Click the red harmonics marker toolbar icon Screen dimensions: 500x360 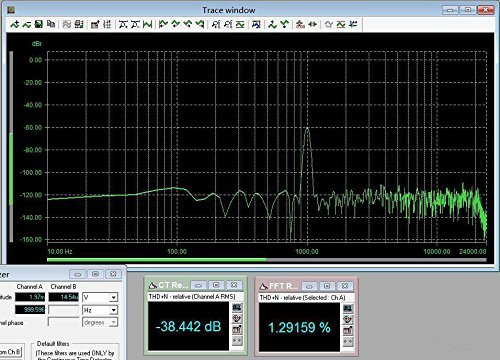tap(300, 24)
